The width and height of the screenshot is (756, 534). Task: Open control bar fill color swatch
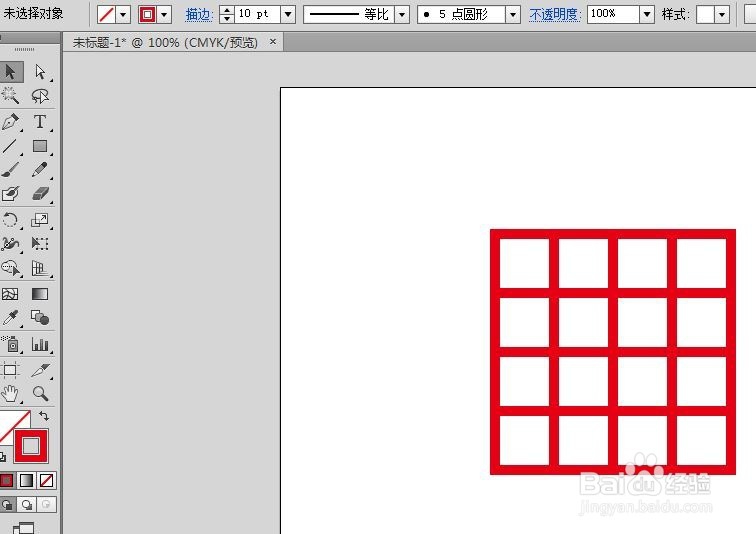(x=106, y=14)
